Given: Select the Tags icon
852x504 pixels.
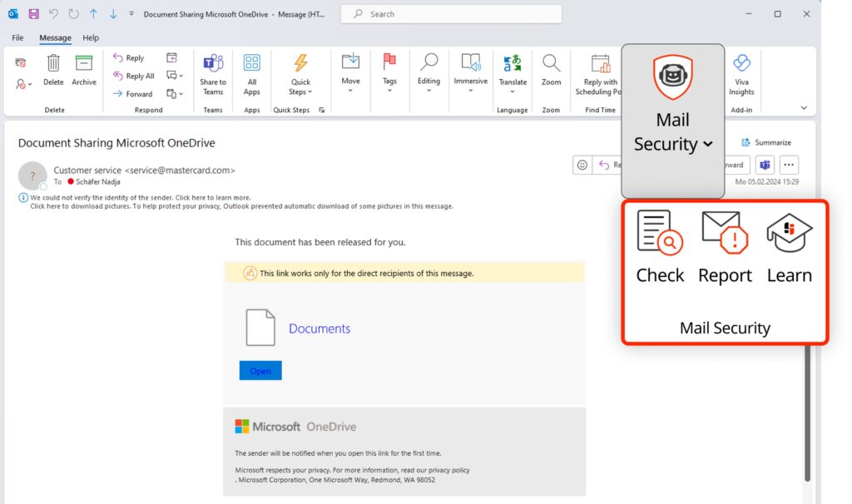Looking at the screenshot, I should (389, 73).
